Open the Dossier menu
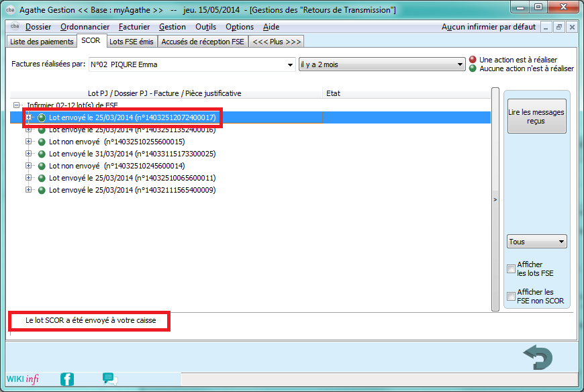584x392 pixels. coord(38,27)
